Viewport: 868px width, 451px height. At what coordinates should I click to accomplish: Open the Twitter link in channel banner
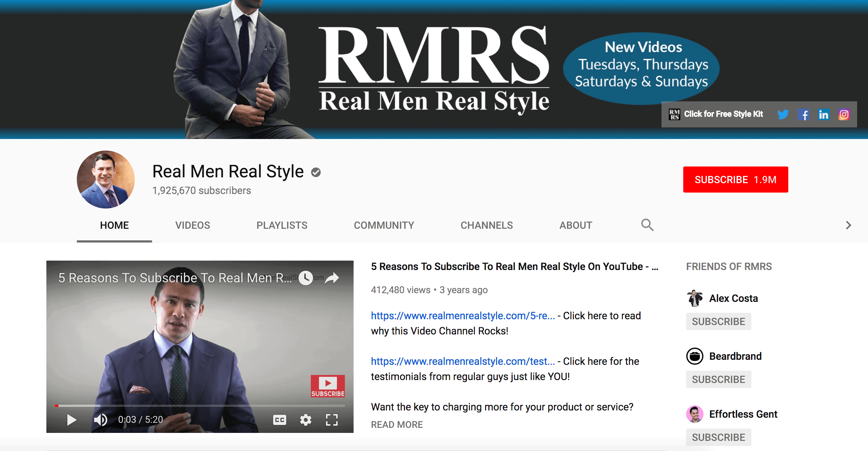pyautogui.click(x=783, y=114)
